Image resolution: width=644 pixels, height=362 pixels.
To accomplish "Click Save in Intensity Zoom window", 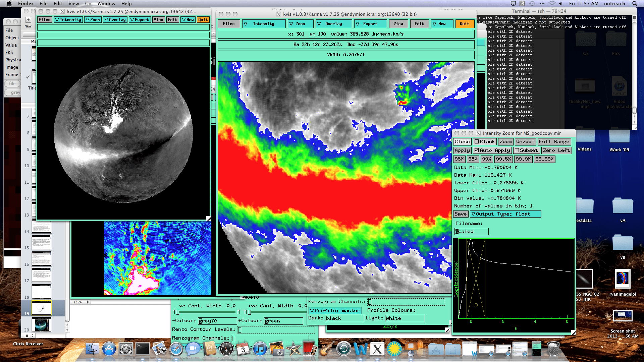I will tap(461, 214).
